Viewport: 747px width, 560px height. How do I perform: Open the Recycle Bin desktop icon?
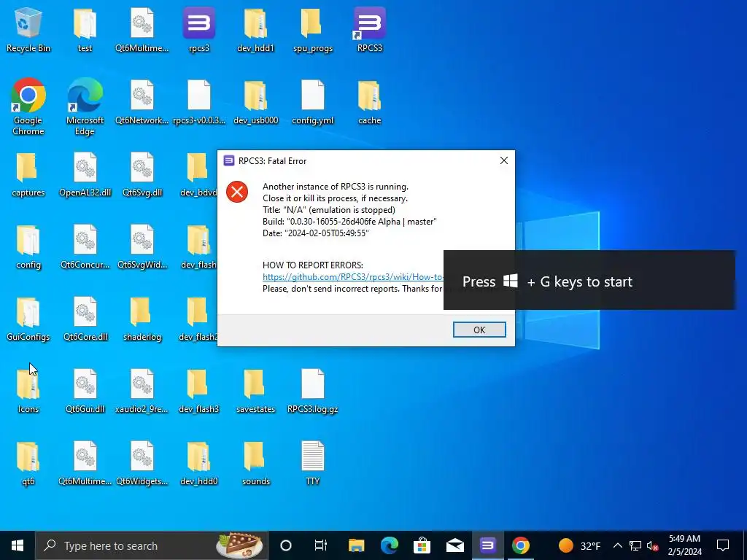(28, 29)
